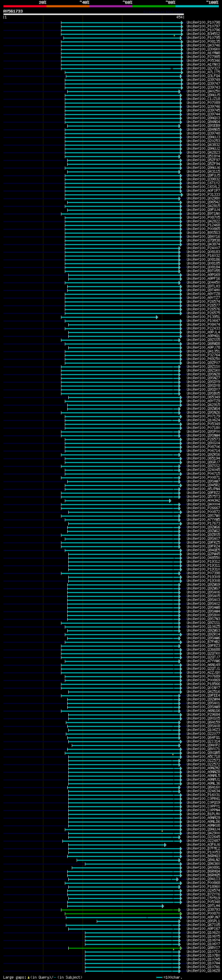Image resolution: width=222 pixels, height=980 pixels.
Task: Select the label UniRef100_P10053
Action: pyautogui.click(x=203, y=852)
